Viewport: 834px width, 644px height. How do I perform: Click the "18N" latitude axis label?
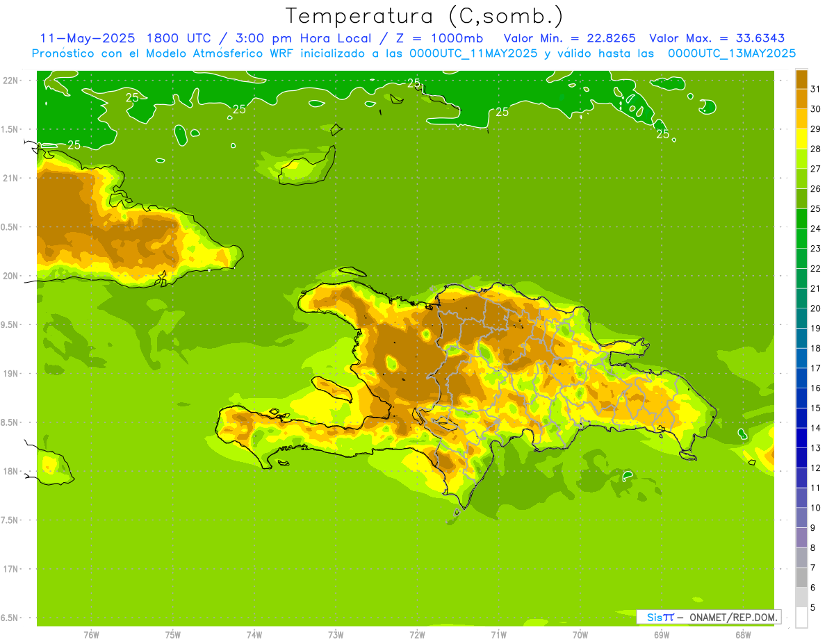pos(10,472)
